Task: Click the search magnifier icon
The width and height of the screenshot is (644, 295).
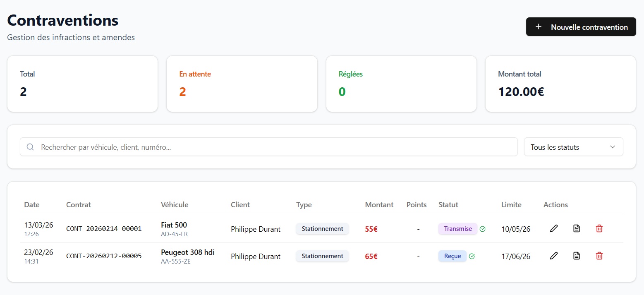Action: (x=30, y=147)
